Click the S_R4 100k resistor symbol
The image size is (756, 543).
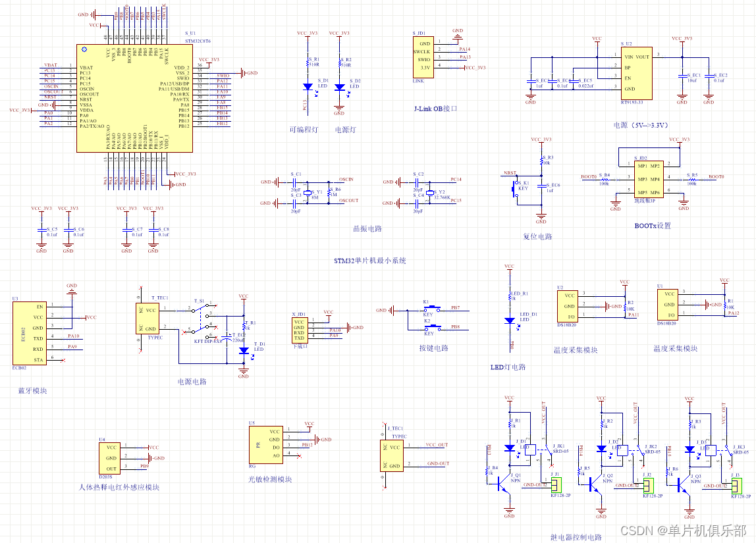click(x=604, y=179)
